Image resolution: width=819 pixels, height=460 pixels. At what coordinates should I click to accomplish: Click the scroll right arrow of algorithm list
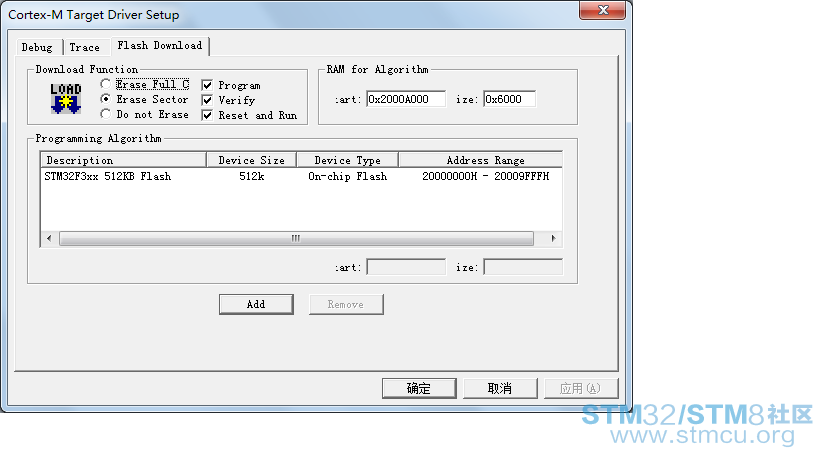(553, 239)
